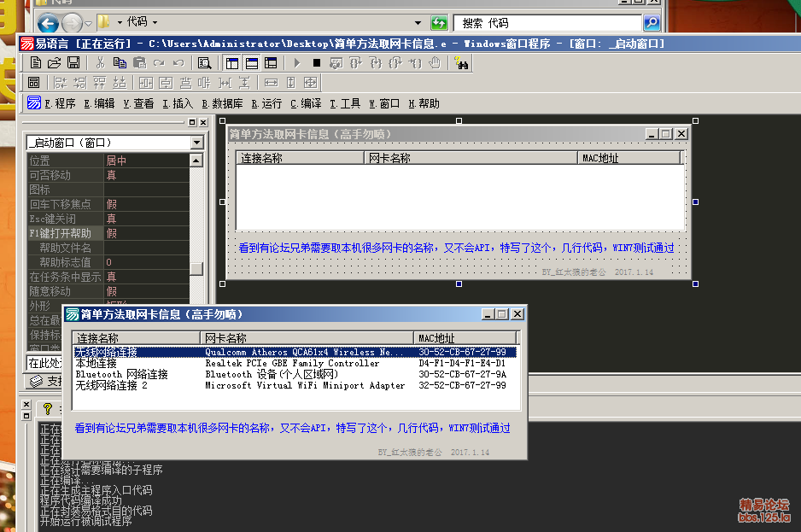Save the program with the floppy icon
Image resolution: width=801 pixels, height=532 pixels.
click(x=73, y=63)
